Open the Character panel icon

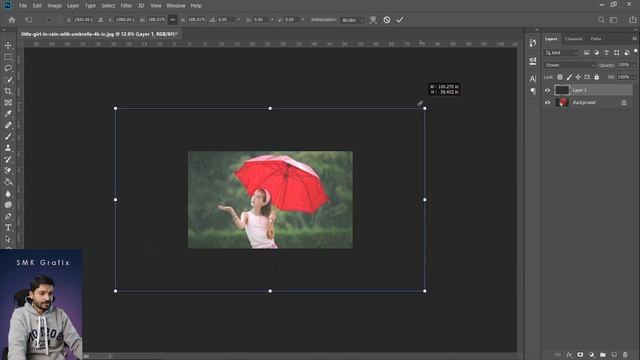533,79
